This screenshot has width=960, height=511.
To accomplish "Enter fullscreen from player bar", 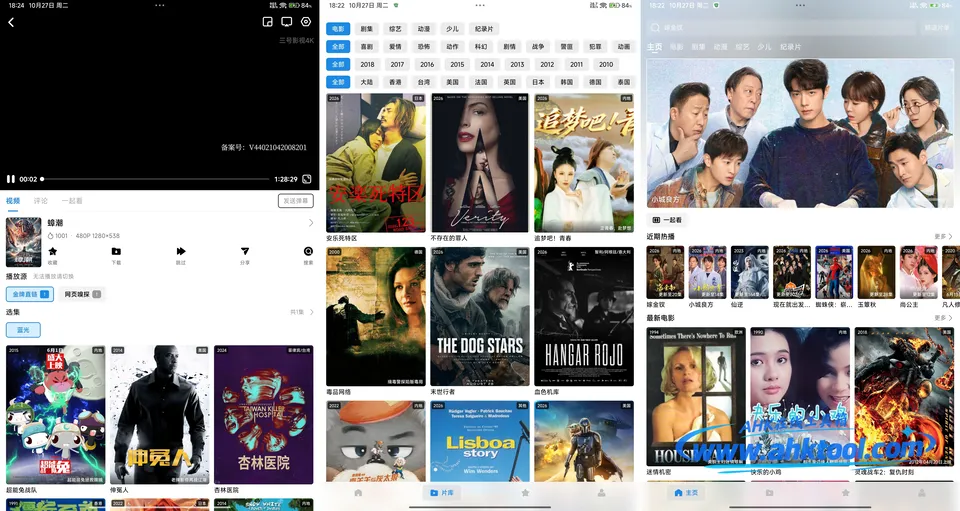I will [307, 179].
